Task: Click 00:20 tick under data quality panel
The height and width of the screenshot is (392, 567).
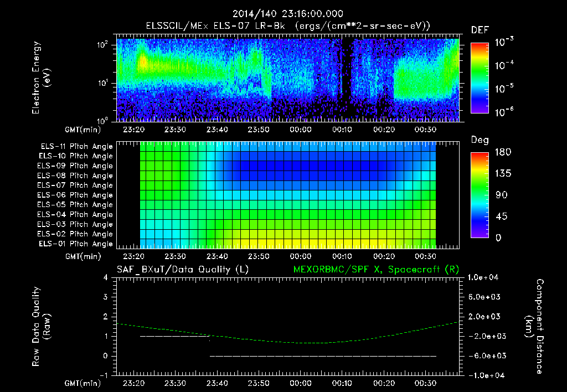Action: 384,383
